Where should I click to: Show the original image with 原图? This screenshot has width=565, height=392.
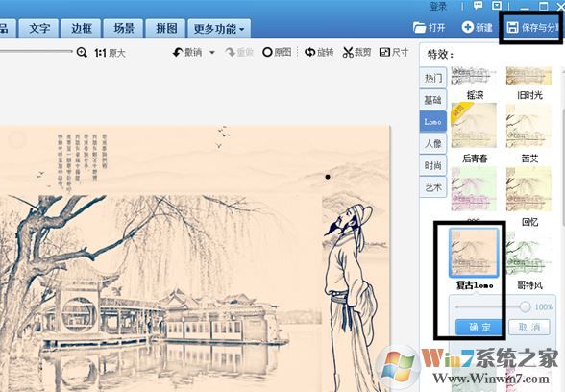pyautogui.click(x=277, y=53)
